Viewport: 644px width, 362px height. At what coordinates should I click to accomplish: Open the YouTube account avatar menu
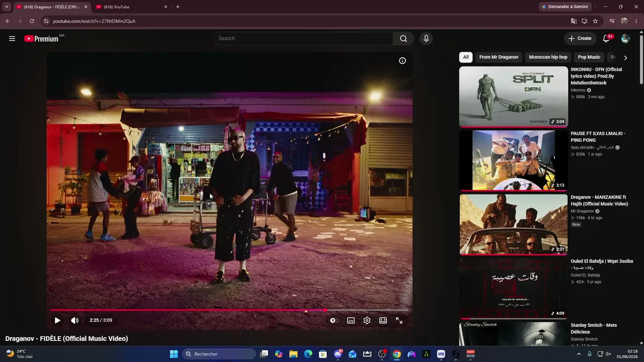click(625, 39)
